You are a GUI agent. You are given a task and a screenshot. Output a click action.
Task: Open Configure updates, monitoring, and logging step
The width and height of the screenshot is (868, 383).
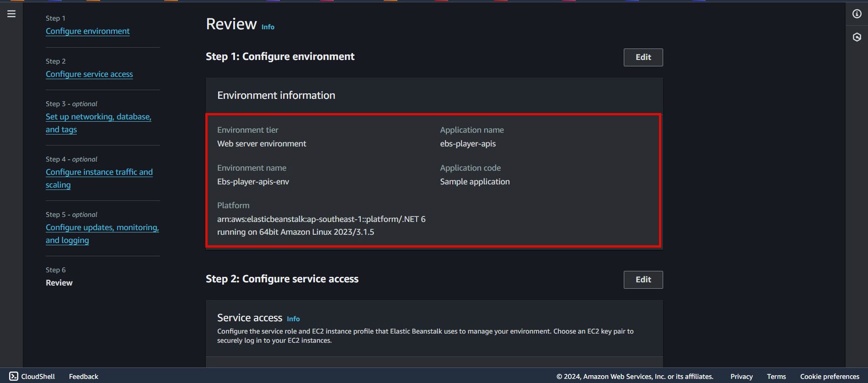102,234
